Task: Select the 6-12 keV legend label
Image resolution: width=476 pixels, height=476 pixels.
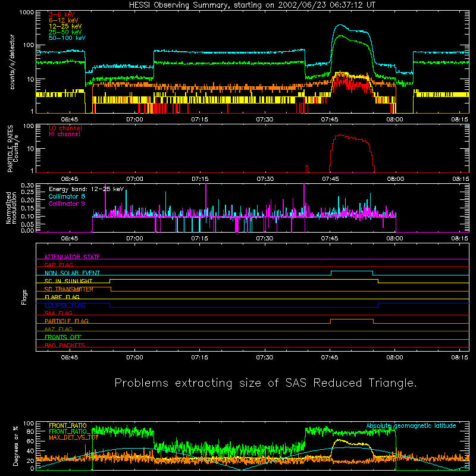Action: pyautogui.click(x=64, y=20)
